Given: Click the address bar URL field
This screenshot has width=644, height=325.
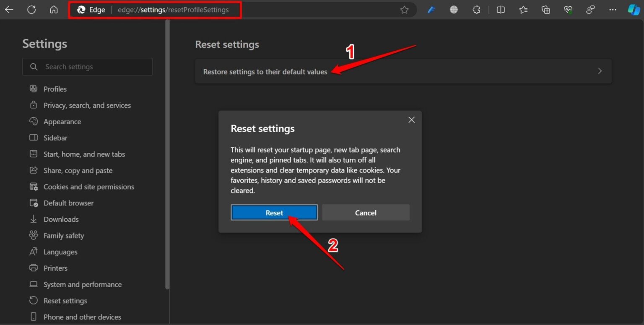Looking at the screenshot, I should point(176,10).
